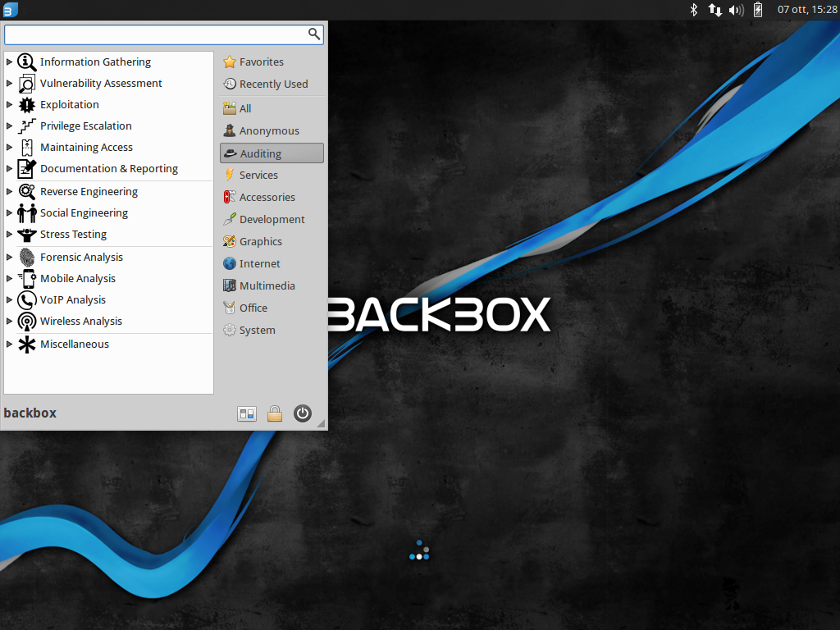Select the Exploitation tools icon

(25, 104)
